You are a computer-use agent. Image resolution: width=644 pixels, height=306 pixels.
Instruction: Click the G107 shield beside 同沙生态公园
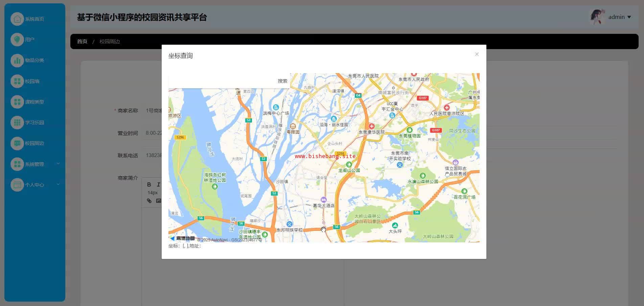click(x=436, y=130)
